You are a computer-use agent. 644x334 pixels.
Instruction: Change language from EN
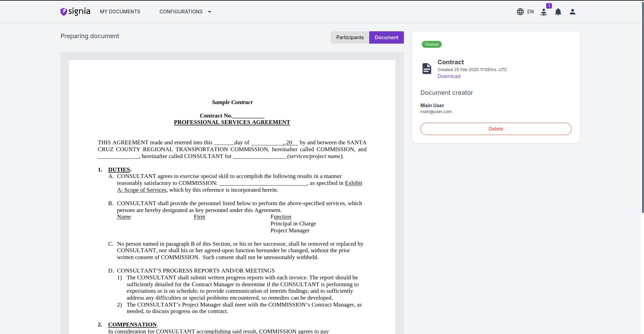click(530, 12)
